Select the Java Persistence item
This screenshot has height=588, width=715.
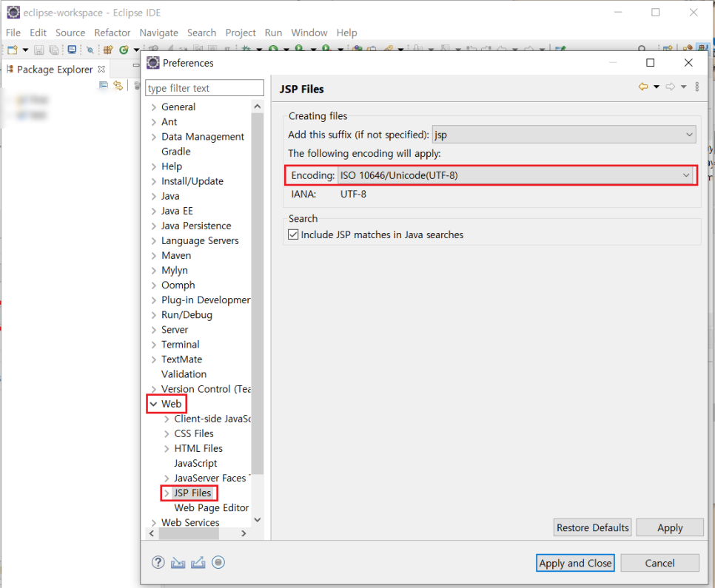pyautogui.click(x=196, y=226)
